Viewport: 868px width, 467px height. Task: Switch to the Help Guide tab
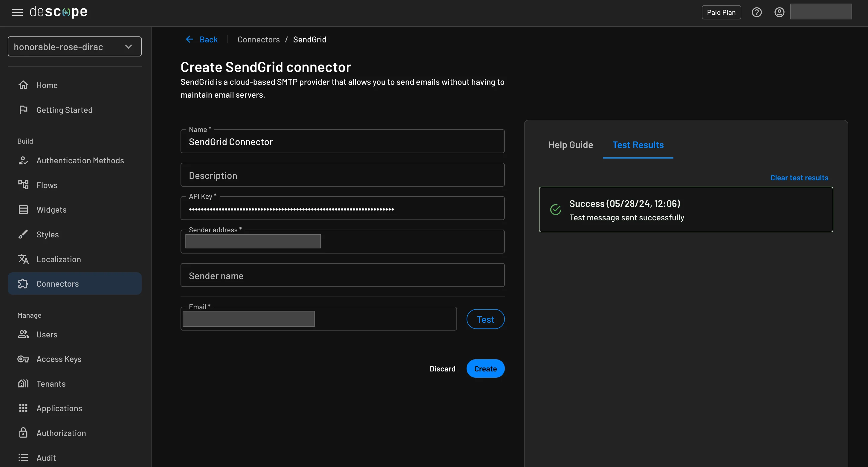tap(571, 145)
